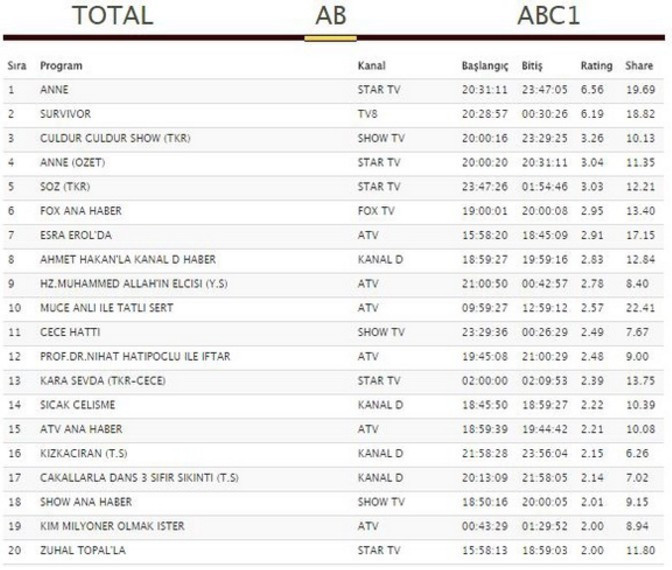Click share value 22.41
The width and height of the screenshot is (672, 570).
(640, 308)
